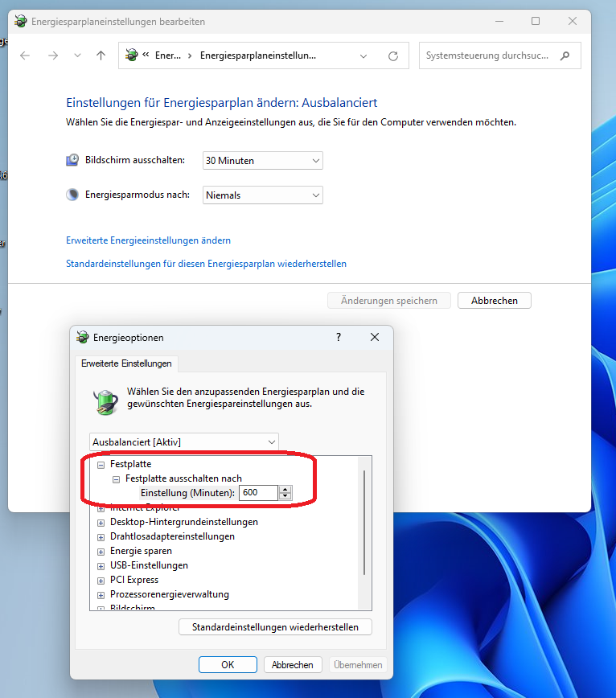Click the Energieoptionen dialog title icon

pos(83,337)
